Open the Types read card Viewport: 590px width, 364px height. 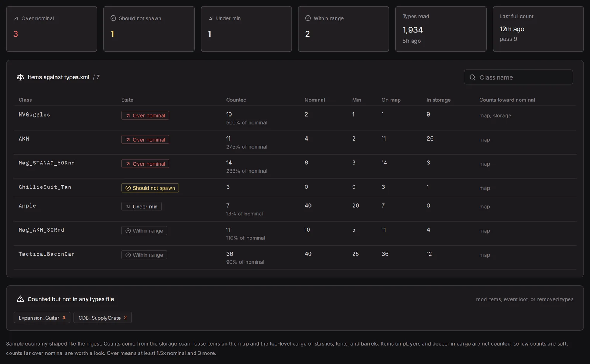[x=441, y=29]
